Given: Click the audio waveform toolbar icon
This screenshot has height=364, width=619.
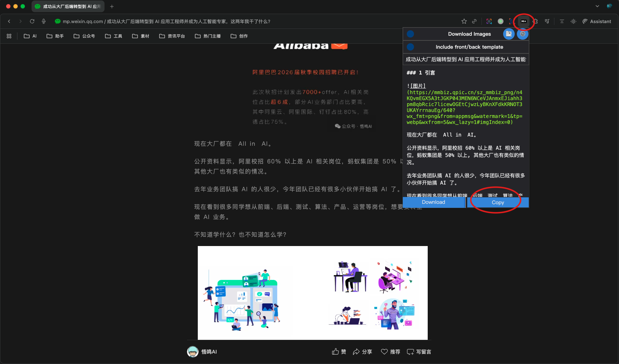Looking at the screenshot, I should coord(573,21).
